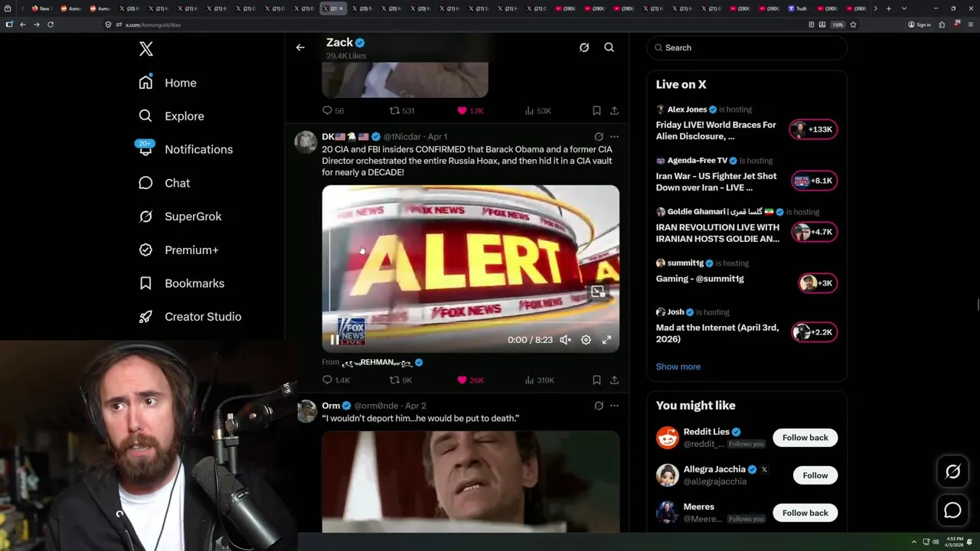This screenshot has width=980, height=551.
Task: Open the floating messages chat button
Action: click(952, 510)
